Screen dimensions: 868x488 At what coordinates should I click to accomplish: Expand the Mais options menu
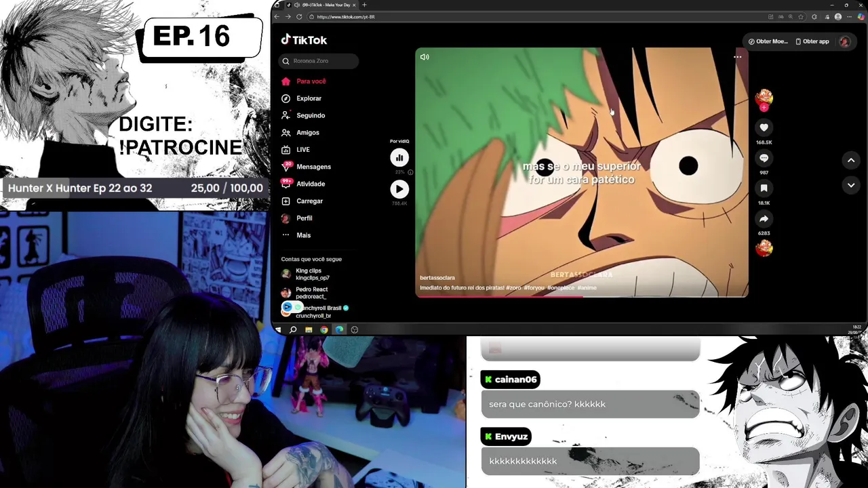(x=303, y=235)
